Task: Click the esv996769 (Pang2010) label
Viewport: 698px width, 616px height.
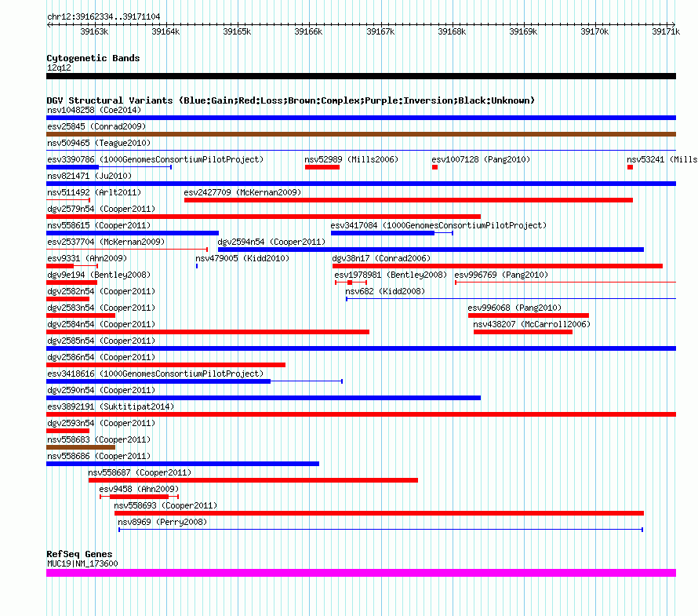Action: tap(501, 275)
